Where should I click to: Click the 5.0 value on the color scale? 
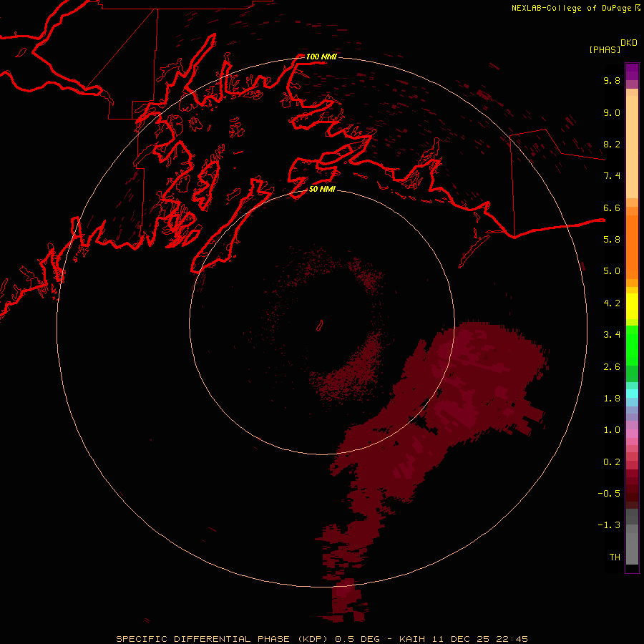tap(612, 271)
